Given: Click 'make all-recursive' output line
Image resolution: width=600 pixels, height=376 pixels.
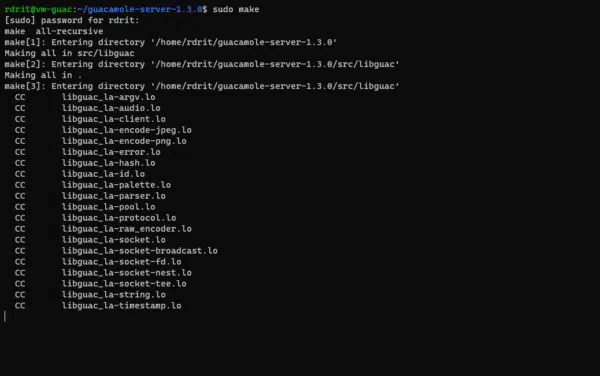Looking at the screenshot, I should 54,31.
